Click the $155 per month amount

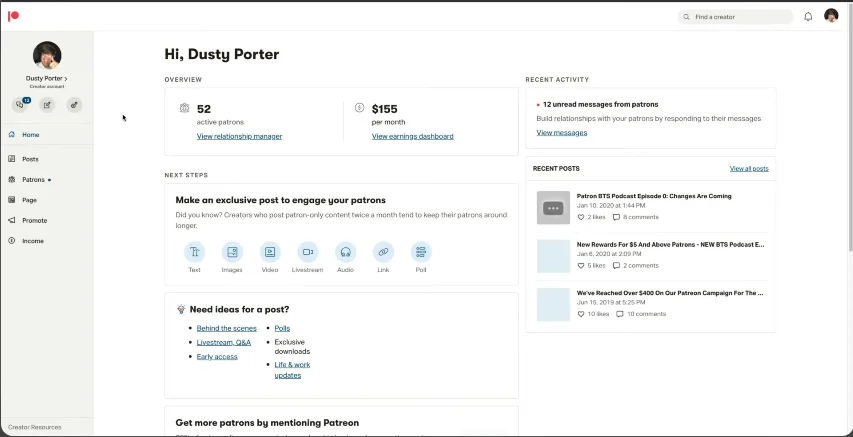click(x=385, y=109)
